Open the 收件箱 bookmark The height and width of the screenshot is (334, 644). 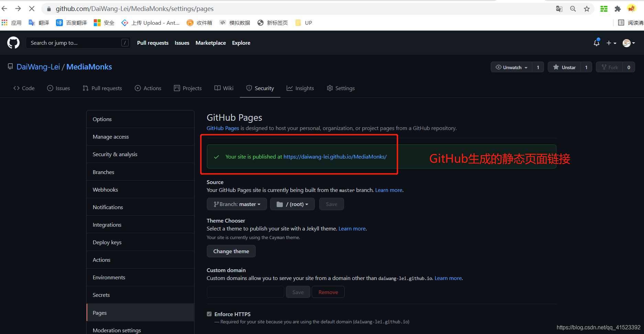click(199, 23)
